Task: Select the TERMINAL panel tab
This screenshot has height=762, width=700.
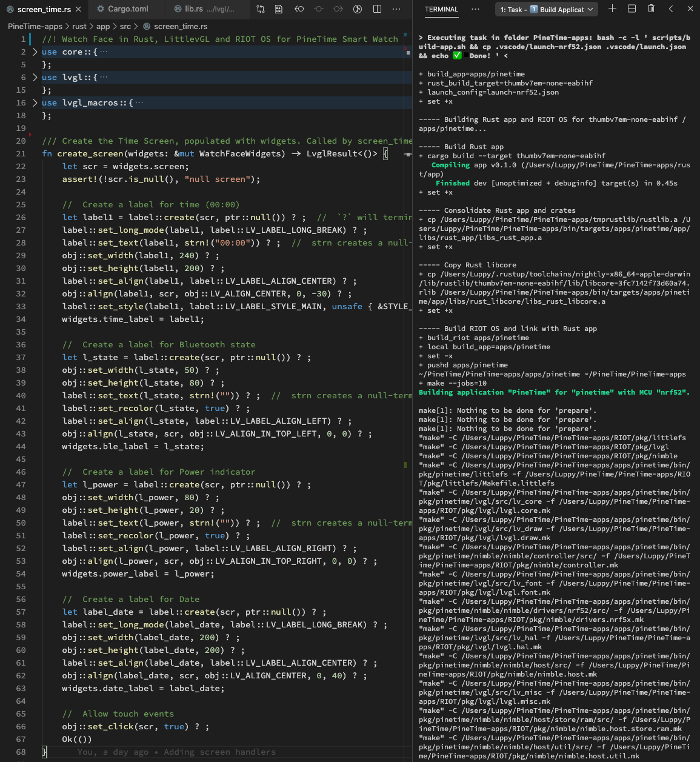Action: [441, 9]
